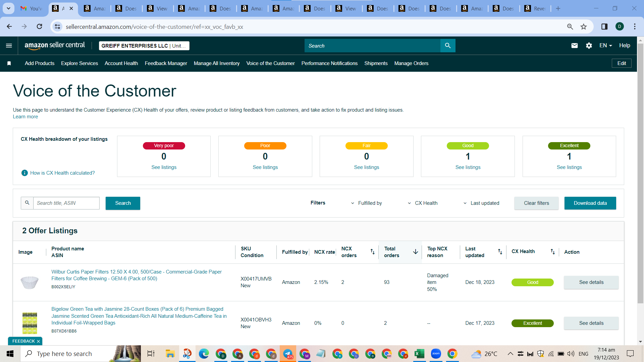Click the browser zoom magnifier icon
This screenshot has height=362, width=644.
[570, 26]
